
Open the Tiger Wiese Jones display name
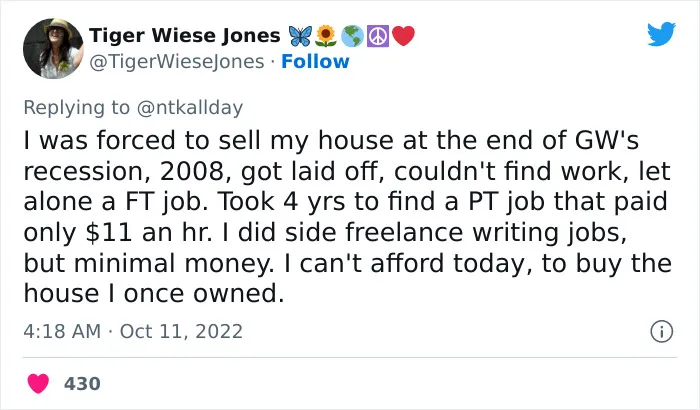(184, 36)
